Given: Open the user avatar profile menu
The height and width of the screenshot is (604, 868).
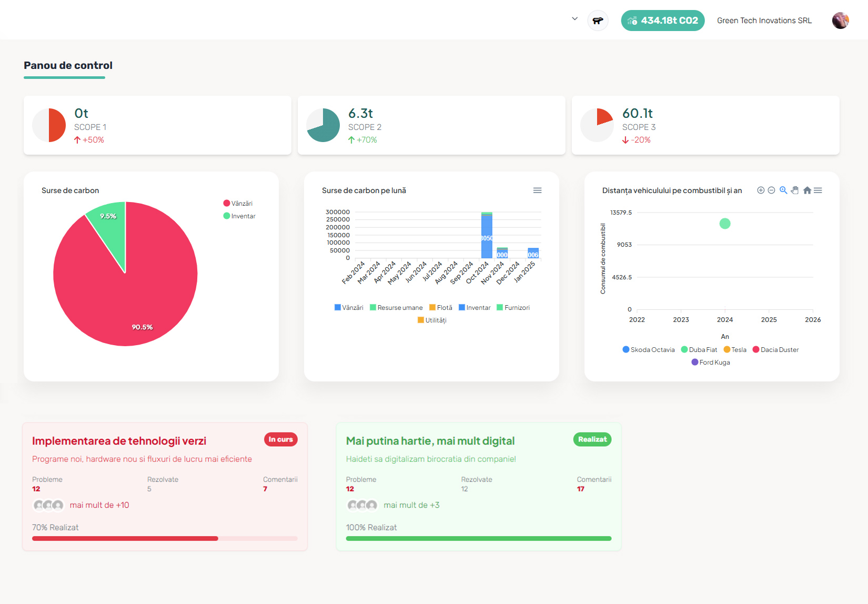Looking at the screenshot, I should click(840, 21).
